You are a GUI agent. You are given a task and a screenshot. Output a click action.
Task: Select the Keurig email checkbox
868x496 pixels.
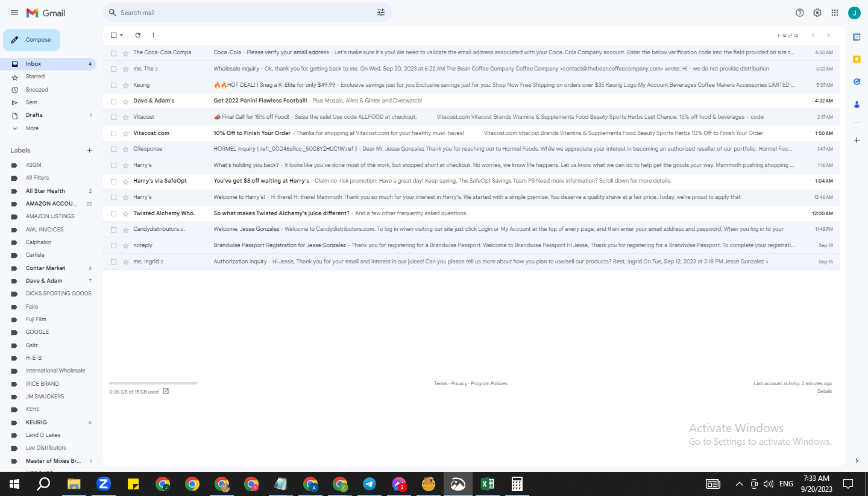(x=113, y=85)
